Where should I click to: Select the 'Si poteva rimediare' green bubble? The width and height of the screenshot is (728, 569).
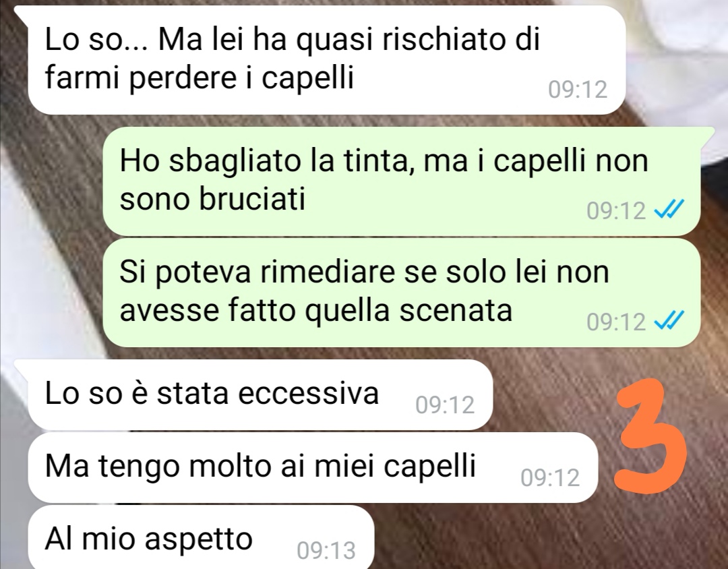pyautogui.click(x=401, y=292)
